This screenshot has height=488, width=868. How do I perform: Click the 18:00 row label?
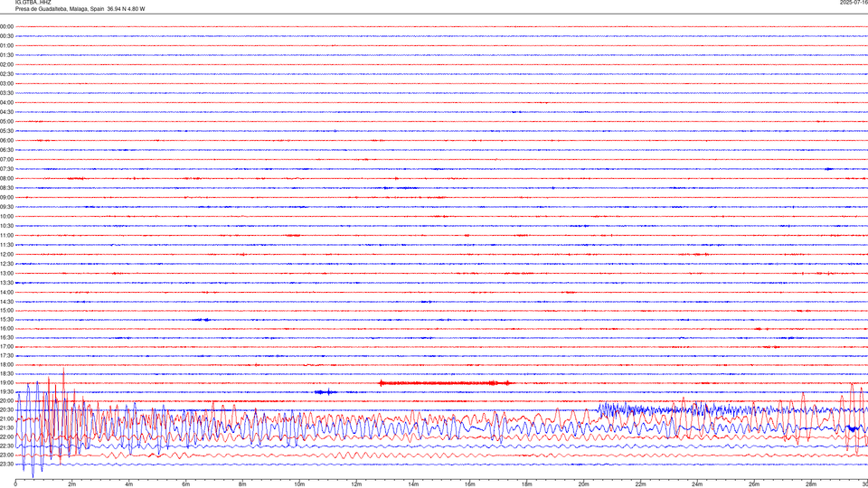(6, 364)
